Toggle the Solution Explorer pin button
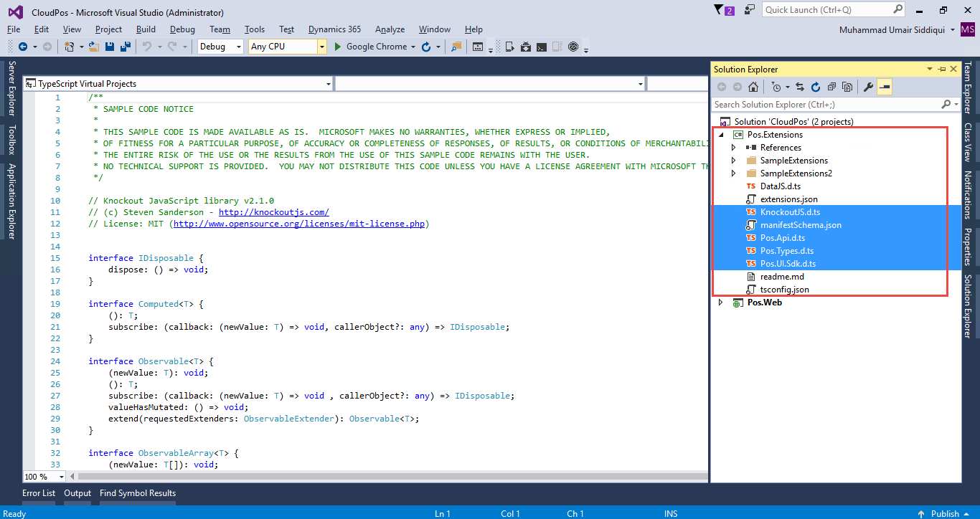The width and height of the screenshot is (980, 519). click(x=942, y=69)
